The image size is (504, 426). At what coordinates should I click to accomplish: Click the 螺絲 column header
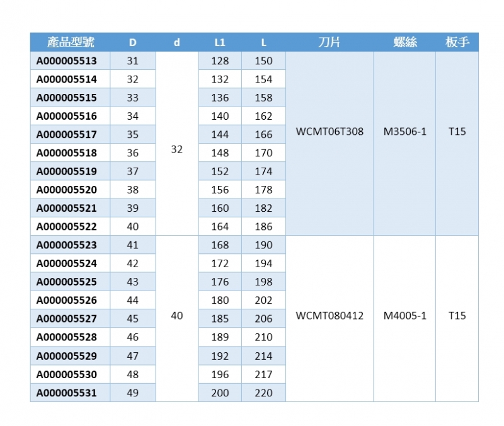pos(405,42)
